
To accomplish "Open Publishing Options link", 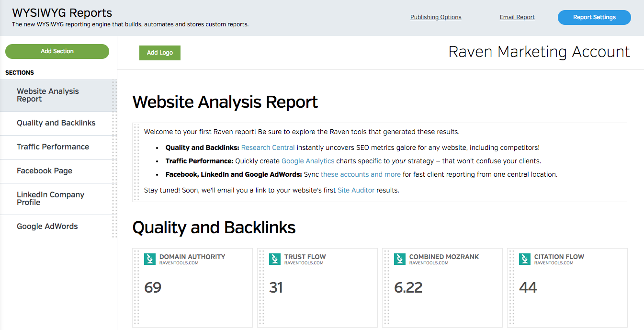I will pyautogui.click(x=436, y=17).
